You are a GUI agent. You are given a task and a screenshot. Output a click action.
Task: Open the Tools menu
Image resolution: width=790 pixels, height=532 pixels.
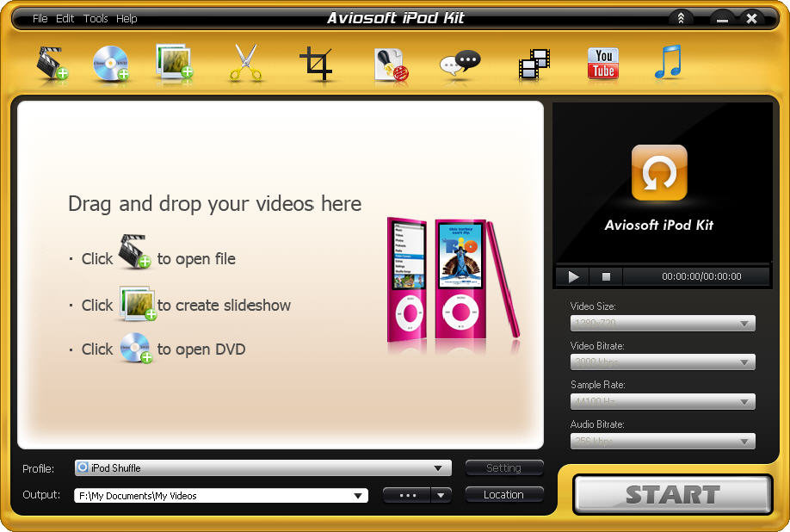click(96, 19)
